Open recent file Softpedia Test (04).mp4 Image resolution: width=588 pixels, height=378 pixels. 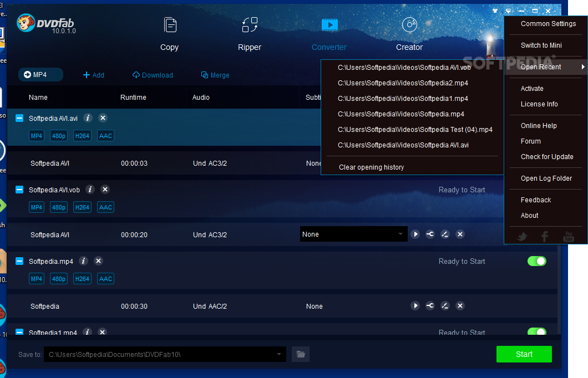point(415,130)
